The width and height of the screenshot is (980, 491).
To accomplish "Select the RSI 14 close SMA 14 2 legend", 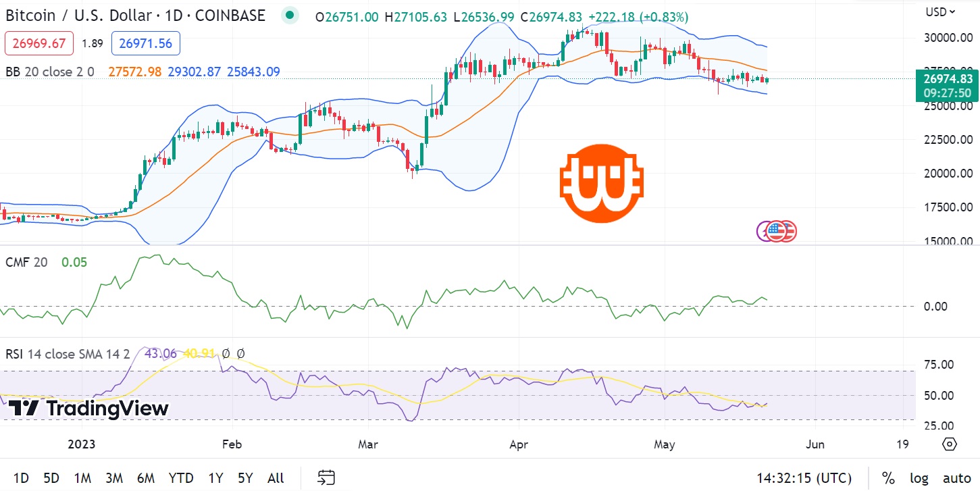I will click(68, 353).
